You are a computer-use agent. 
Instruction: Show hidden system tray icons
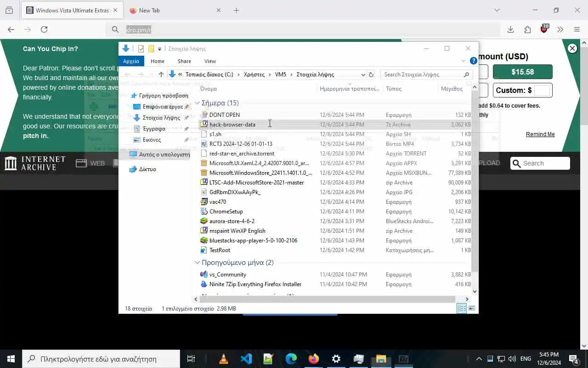[x=479, y=359]
